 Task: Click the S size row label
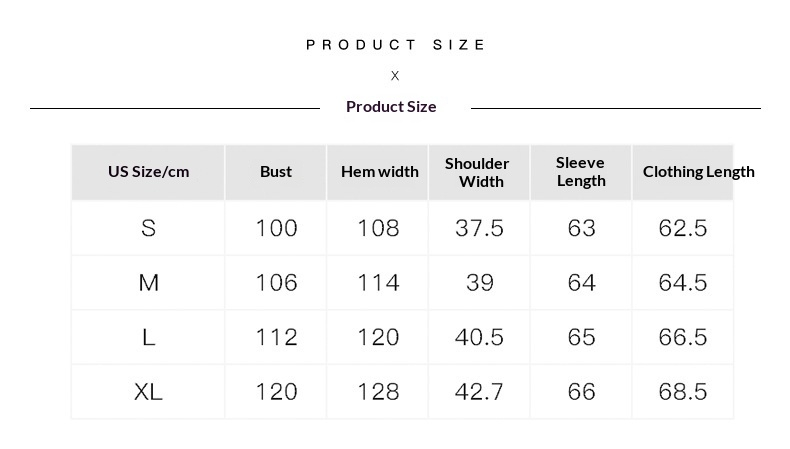click(148, 228)
